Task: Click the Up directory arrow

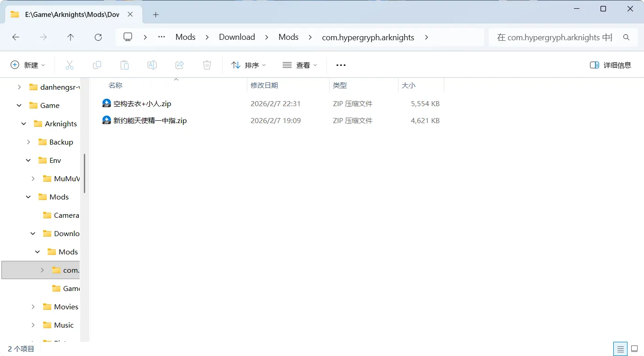Action: 71,38
